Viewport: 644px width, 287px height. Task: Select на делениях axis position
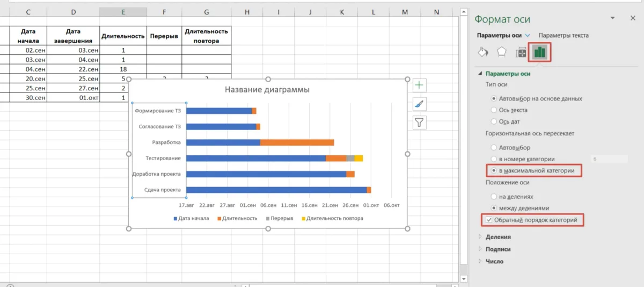[494, 197]
